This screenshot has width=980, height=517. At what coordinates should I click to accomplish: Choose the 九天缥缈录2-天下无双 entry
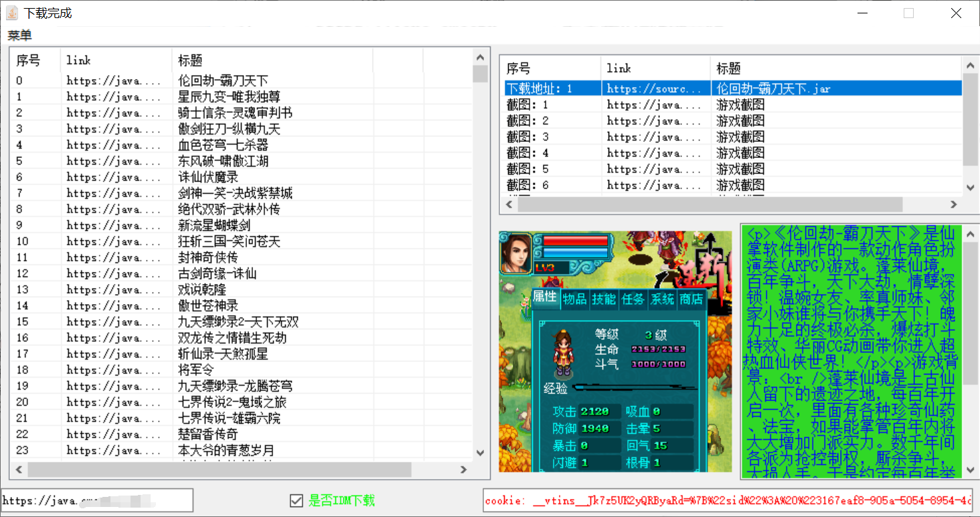pyautogui.click(x=241, y=322)
